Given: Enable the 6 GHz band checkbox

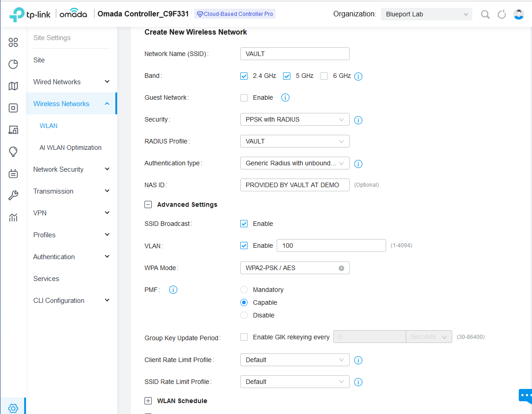Looking at the screenshot, I should (324, 76).
